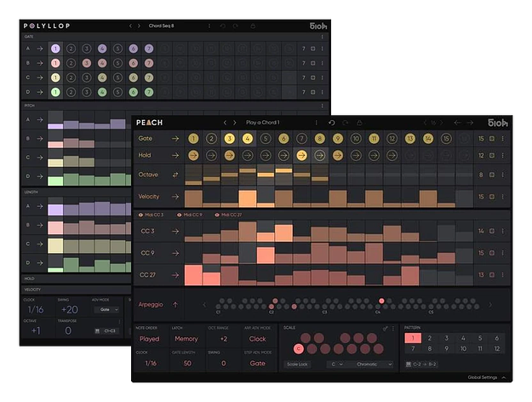
Task: Click the Gate row square randomize icon in Peach
Action: [x=492, y=139]
